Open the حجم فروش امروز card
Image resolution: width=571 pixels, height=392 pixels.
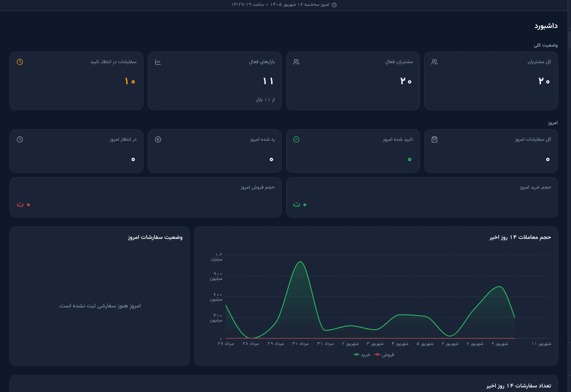click(145, 197)
